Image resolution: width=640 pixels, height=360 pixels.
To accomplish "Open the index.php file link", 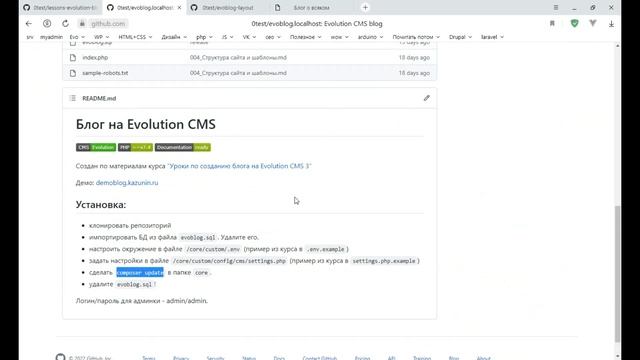I will coord(95,58).
